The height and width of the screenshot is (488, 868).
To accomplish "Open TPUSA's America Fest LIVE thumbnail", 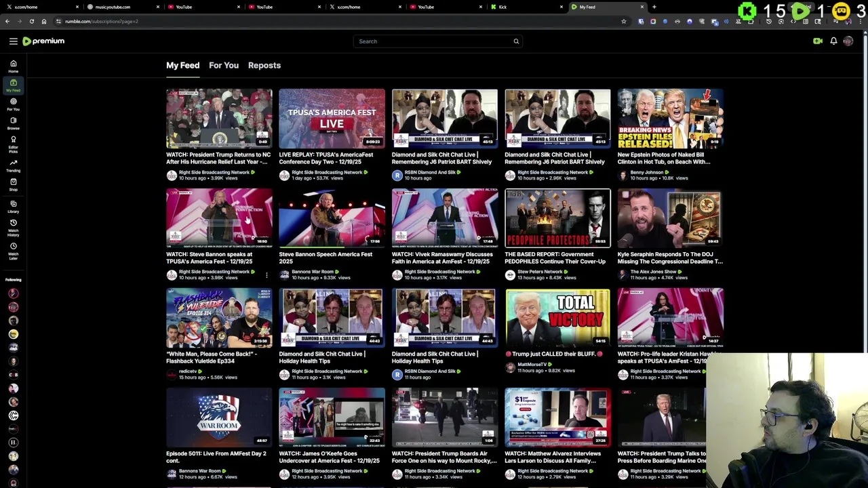I will click(332, 118).
